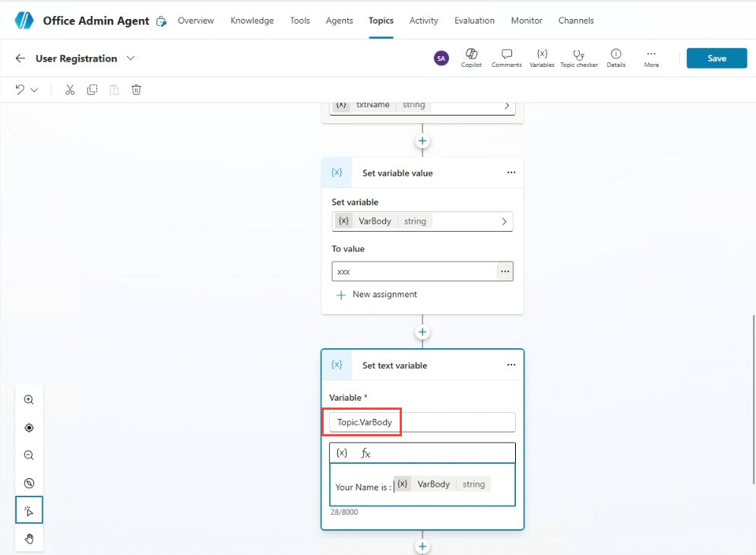756x555 pixels.
Task: Add a New assignment
Action: point(377,294)
